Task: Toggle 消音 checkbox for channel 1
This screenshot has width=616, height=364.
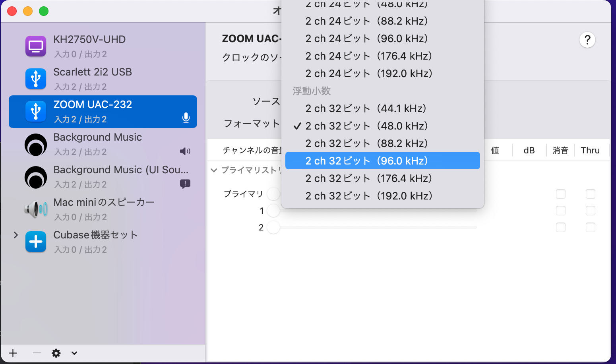Action: [x=561, y=211]
